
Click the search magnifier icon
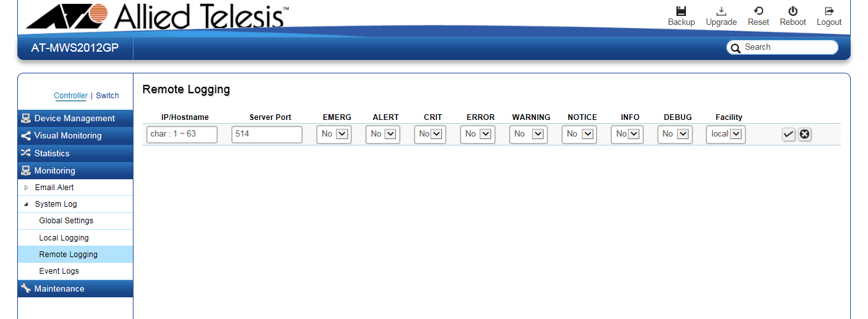tap(736, 48)
